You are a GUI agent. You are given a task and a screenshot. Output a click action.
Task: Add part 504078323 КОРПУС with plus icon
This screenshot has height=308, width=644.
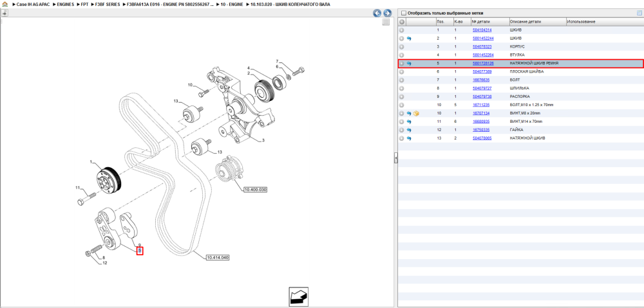(x=402, y=47)
